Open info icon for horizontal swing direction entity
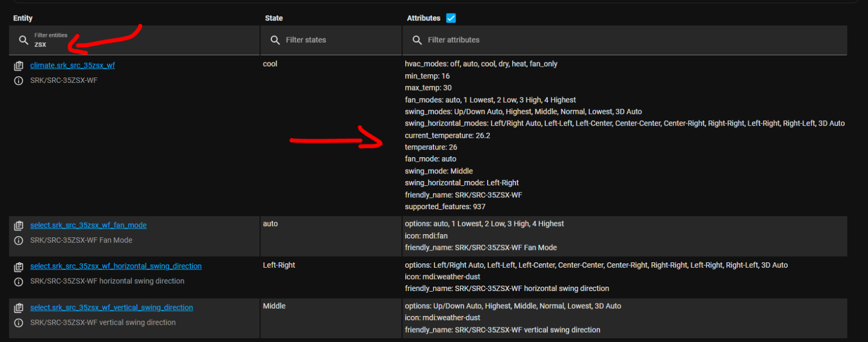Image resolution: width=868 pixels, height=342 pixels. [18, 282]
